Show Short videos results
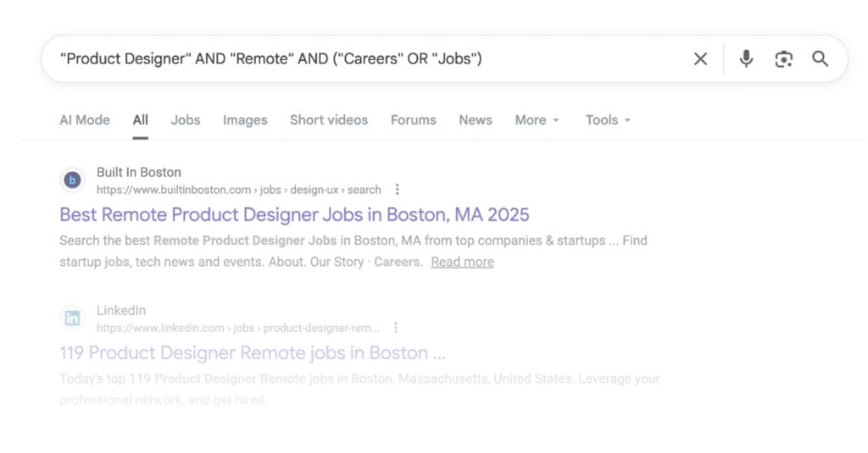Image resolution: width=868 pixels, height=453 pixels. (x=329, y=120)
